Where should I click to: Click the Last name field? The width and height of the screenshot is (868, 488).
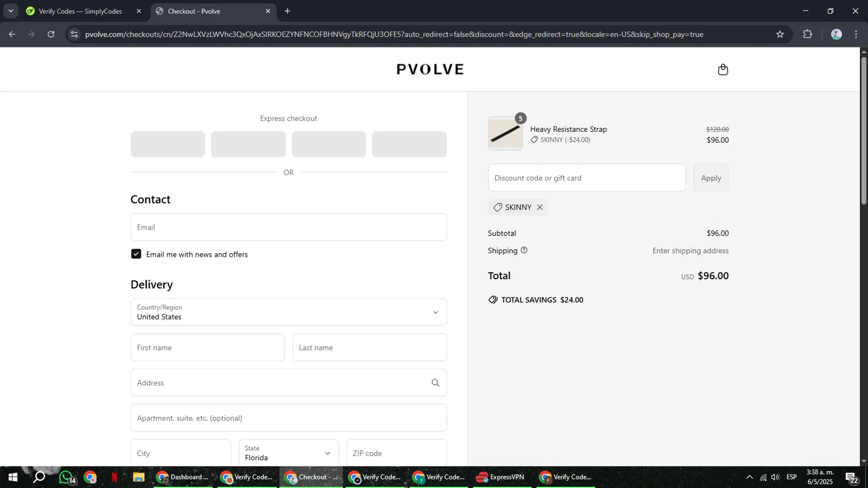click(369, 347)
